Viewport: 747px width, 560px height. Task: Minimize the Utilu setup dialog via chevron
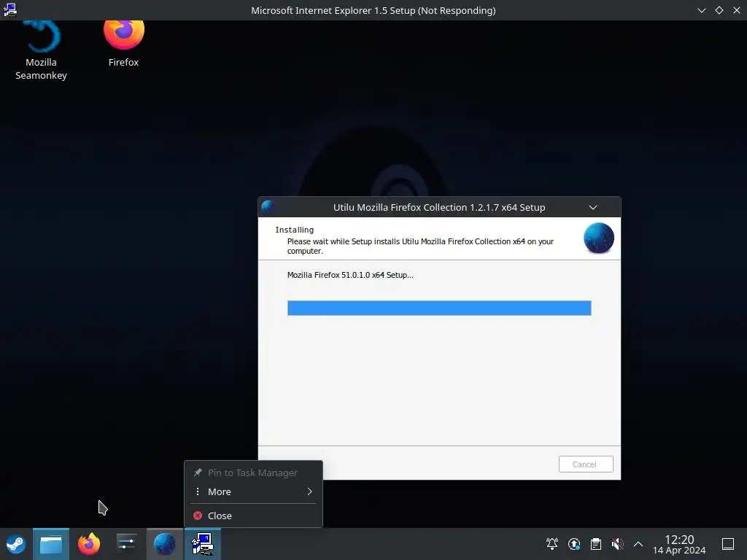click(x=593, y=207)
